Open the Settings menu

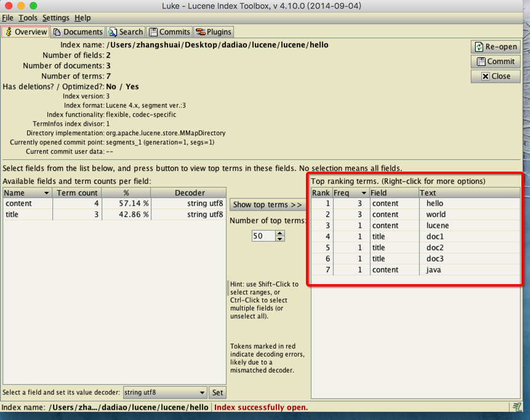56,18
